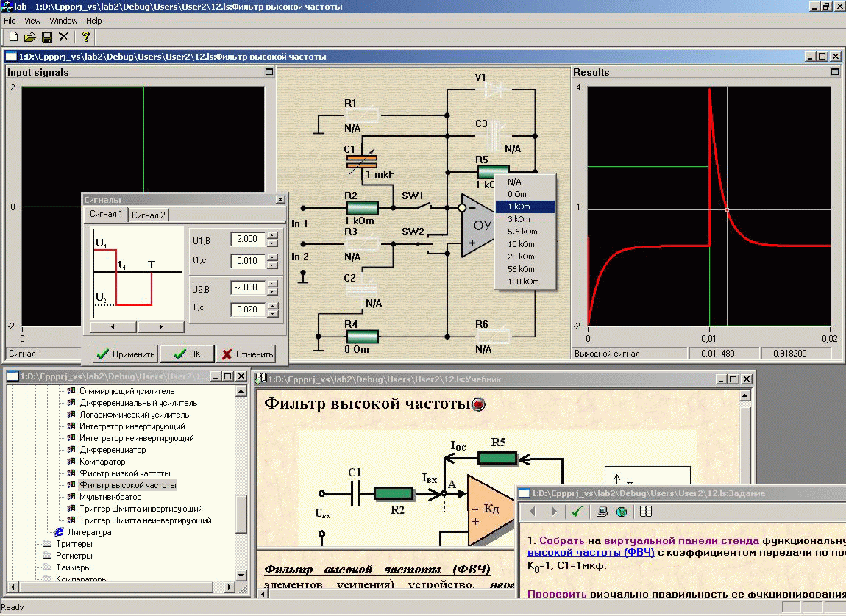Click the Литература Internet Explorer icon in tree
Image resolution: width=846 pixels, height=616 pixels.
60,532
